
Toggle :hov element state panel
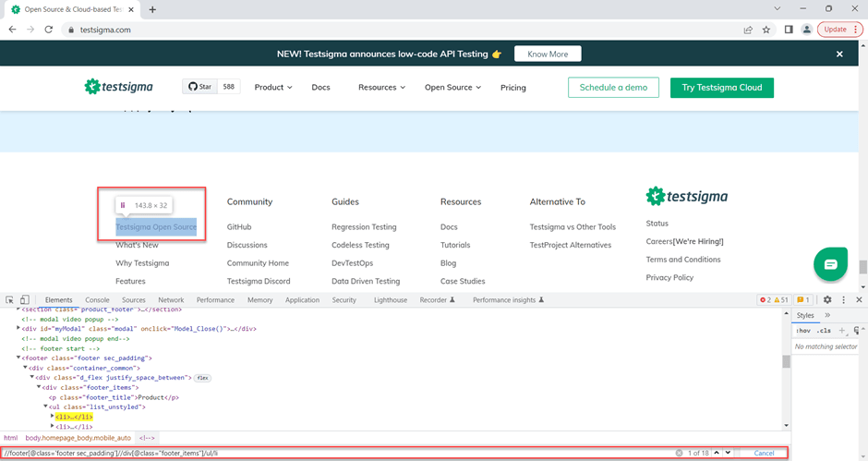pos(802,330)
